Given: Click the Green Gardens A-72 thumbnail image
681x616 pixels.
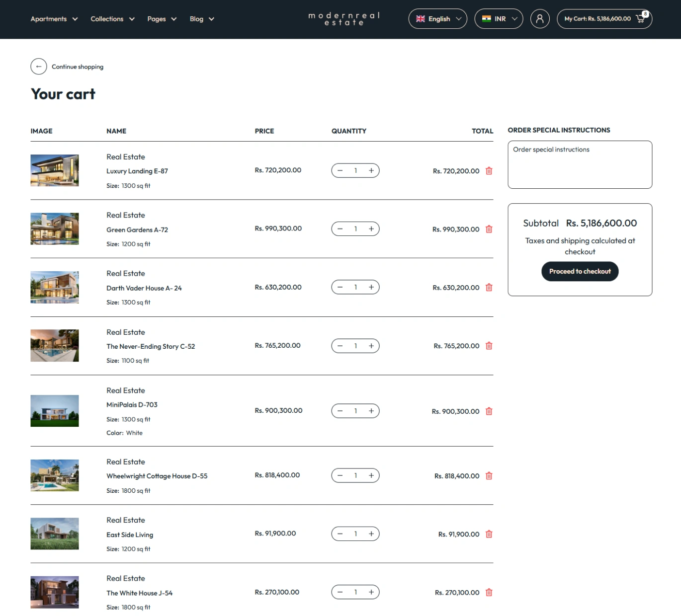Looking at the screenshot, I should [x=55, y=229].
